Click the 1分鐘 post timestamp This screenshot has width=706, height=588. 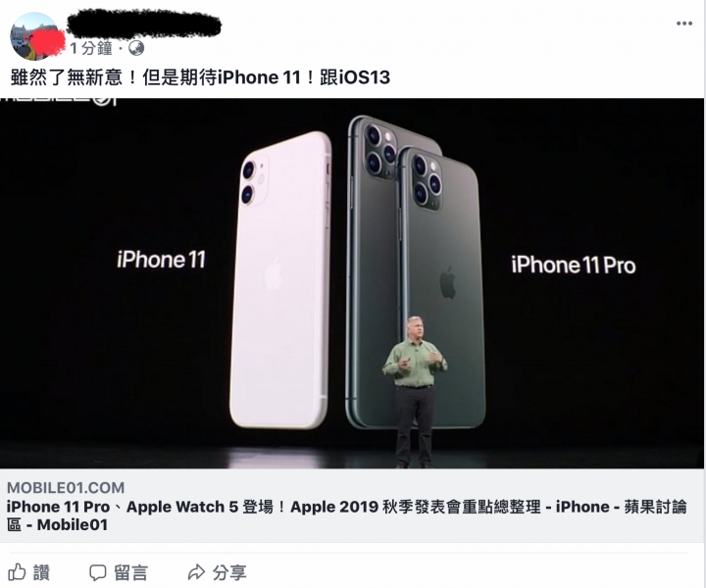[x=91, y=48]
